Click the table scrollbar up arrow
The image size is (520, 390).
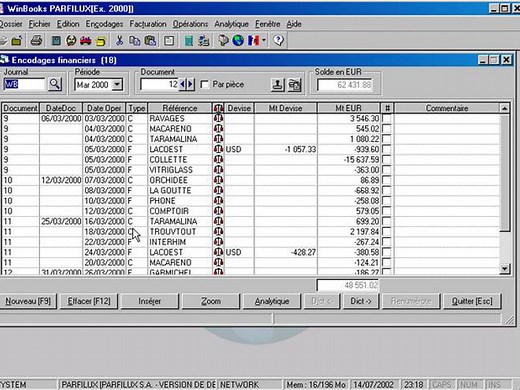point(504,108)
